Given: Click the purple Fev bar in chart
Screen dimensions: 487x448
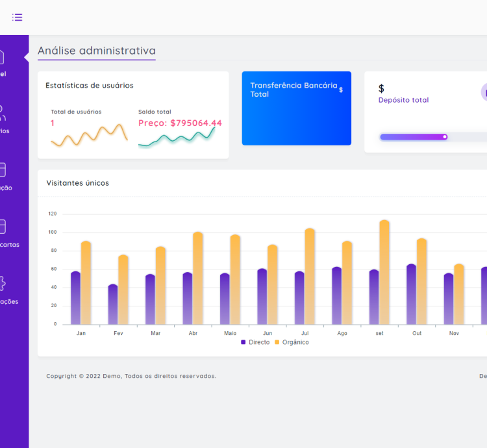Looking at the screenshot, I should pos(113,304).
